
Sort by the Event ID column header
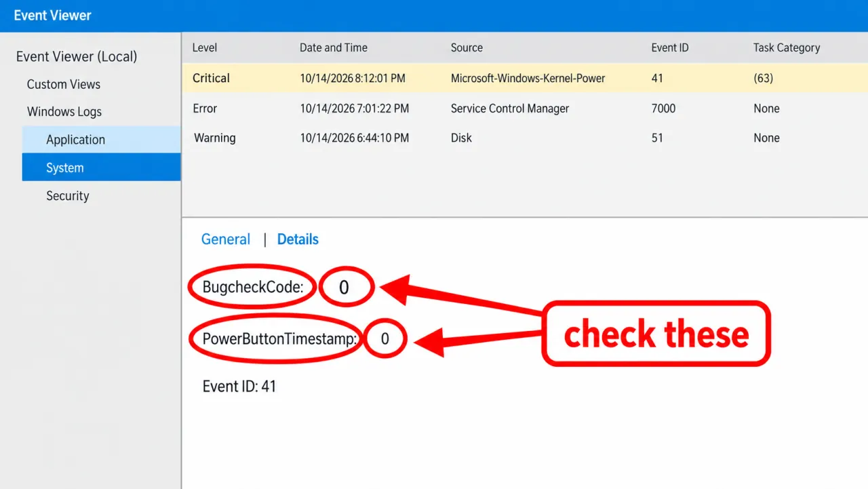pos(669,47)
